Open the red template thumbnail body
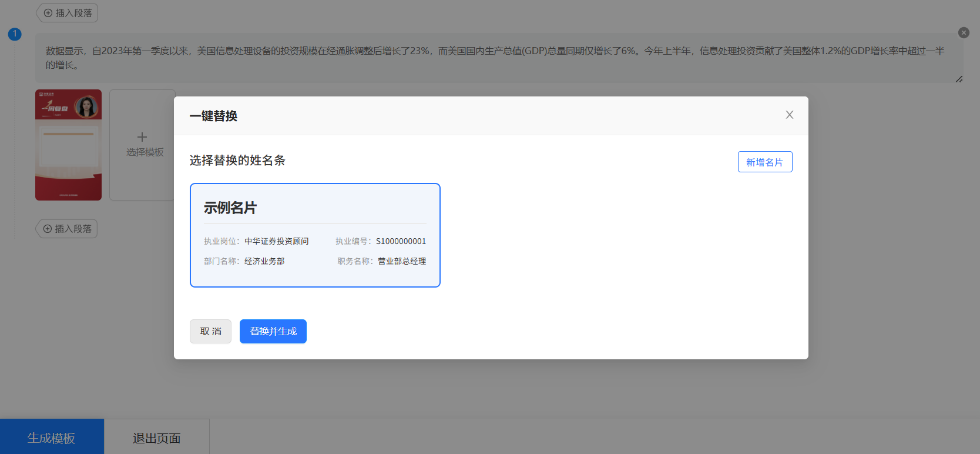 tap(68, 153)
